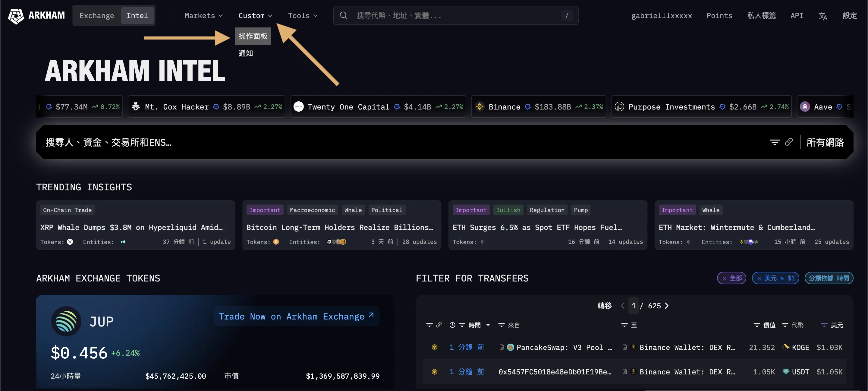The width and height of the screenshot is (868, 391).
Task: Click the On-Chain Trade tag
Action: tap(68, 210)
